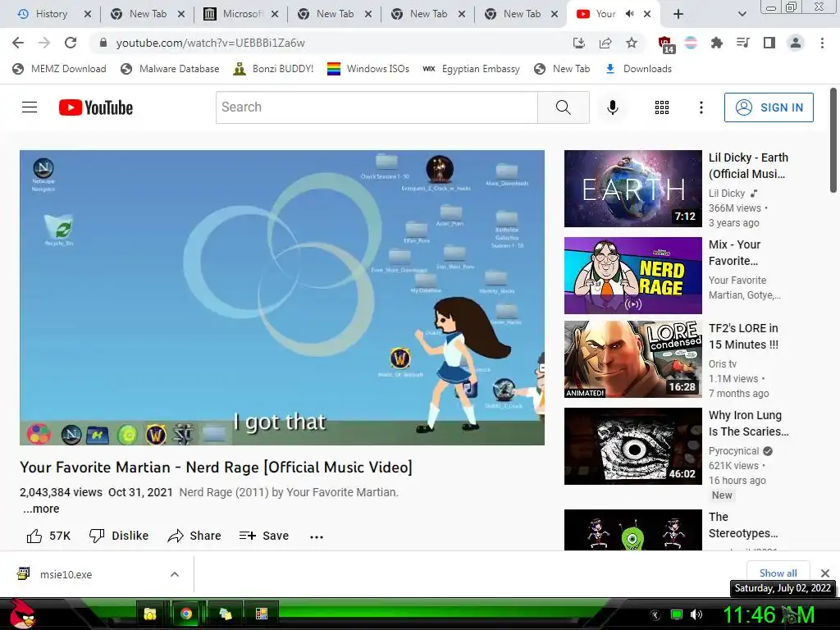
Task: Bookmark this page with the star icon
Action: (x=632, y=43)
